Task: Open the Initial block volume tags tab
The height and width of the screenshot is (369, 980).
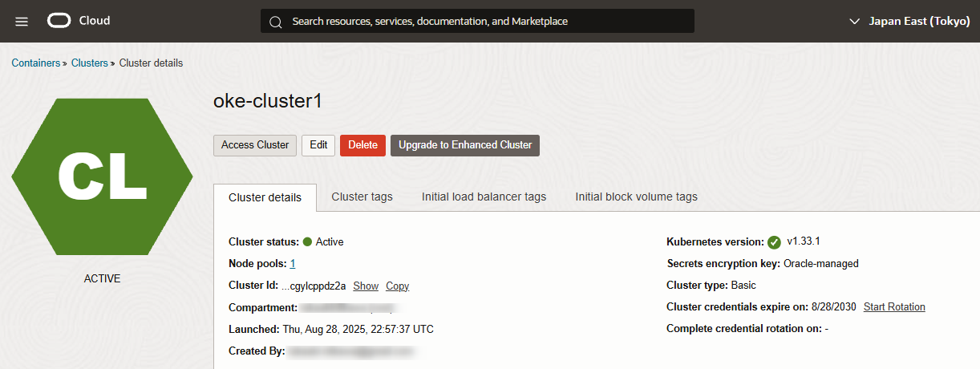Action: tap(637, 197)
